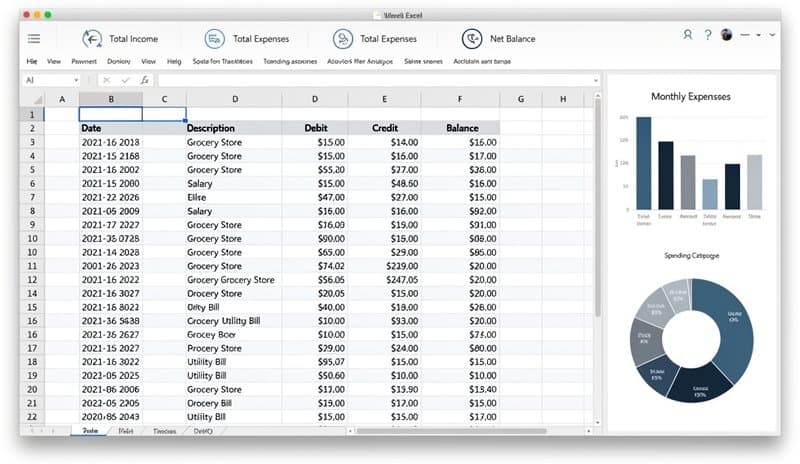Click the Net Balance circular icon

point(472,39)
